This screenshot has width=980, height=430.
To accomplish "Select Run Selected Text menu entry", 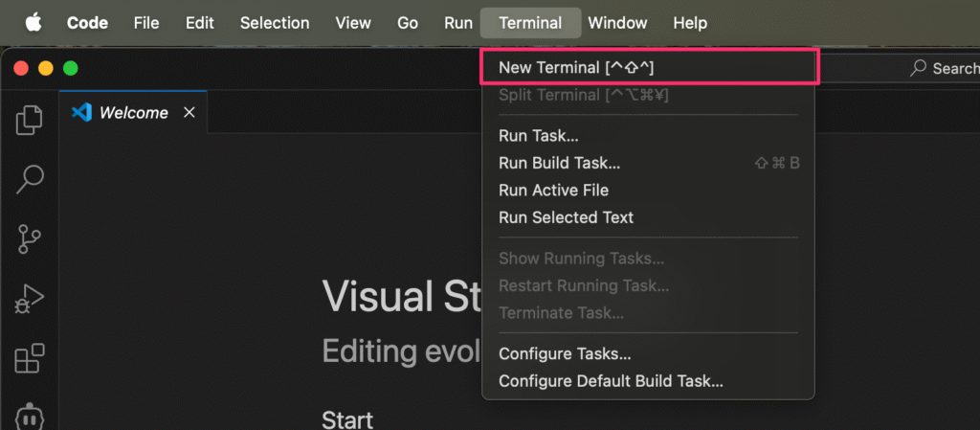I will click(x=649, y=217).
